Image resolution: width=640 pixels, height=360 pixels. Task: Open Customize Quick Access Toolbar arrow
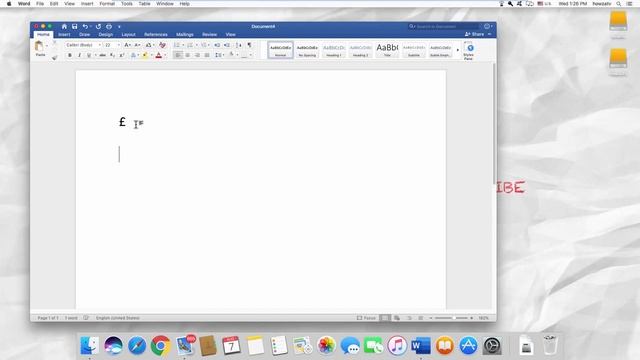tap(119, 27)
